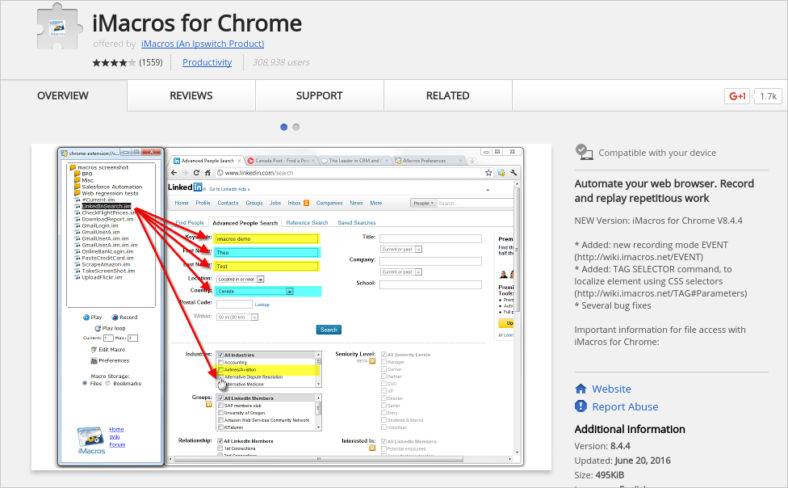In the preview, click the wrench menu icon
Image resolution: width=788 pixels, height=488 pixels.
[514, 172]
